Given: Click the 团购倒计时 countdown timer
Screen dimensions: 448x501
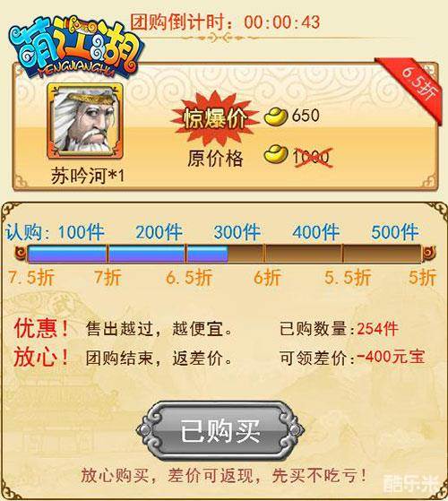Looking at the screenshot, I should pos(225,22).
